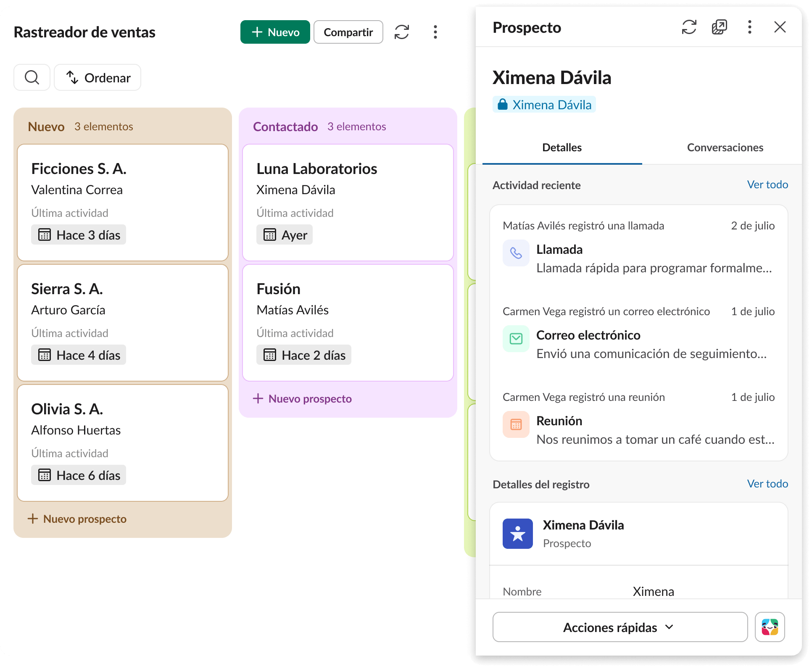Open the Ficciones S. A. card
This screenshot has height=669, width=812.
(123, 203)
